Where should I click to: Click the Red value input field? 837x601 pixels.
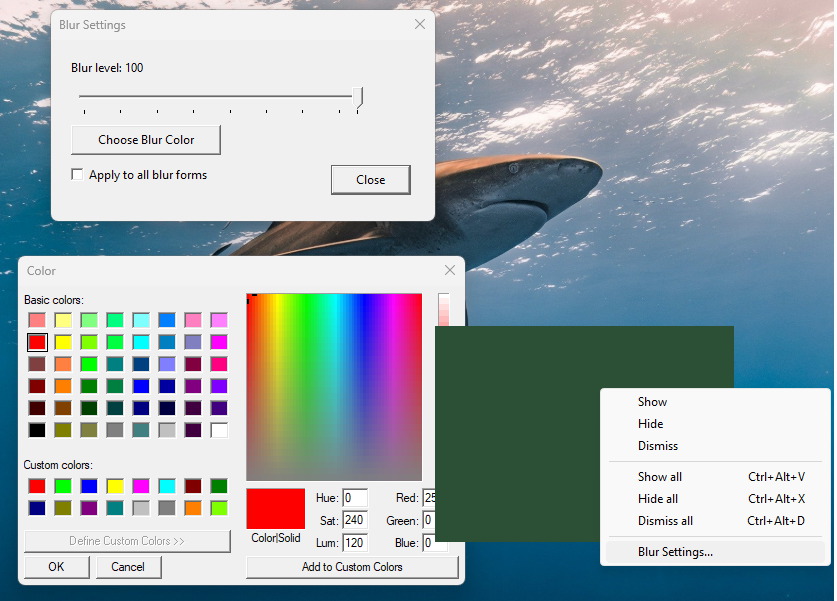[430, 497]
